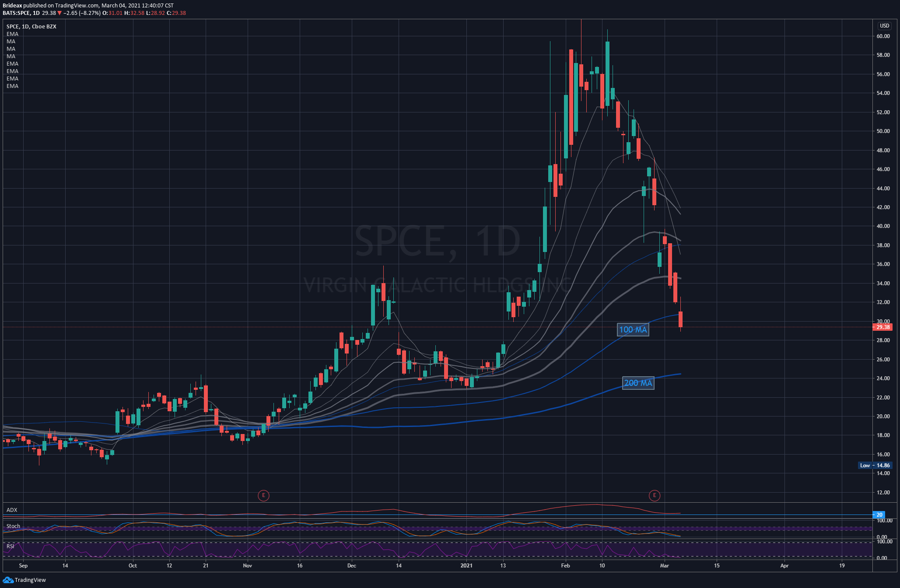Click the 2021 label on time axis

tap(466, 566)
